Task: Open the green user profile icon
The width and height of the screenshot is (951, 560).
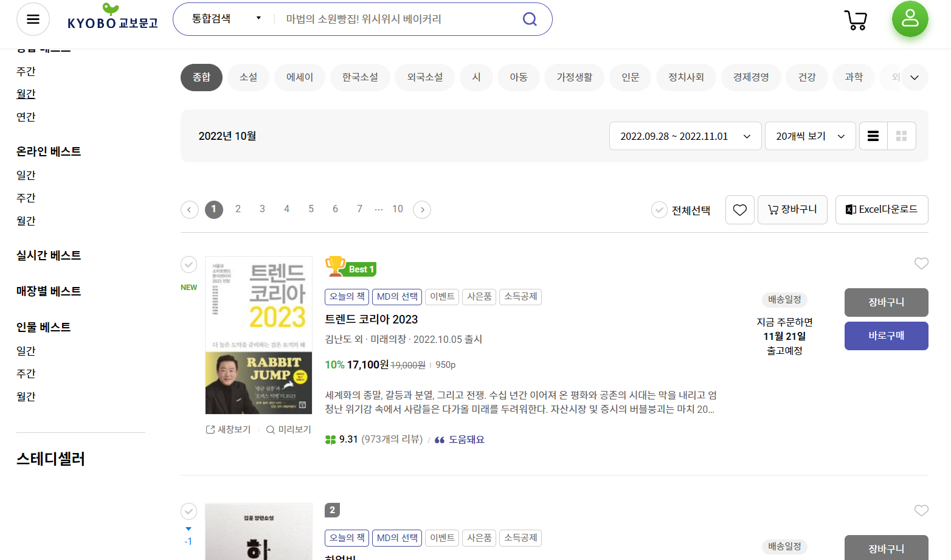Action: (x=910, y=18)
